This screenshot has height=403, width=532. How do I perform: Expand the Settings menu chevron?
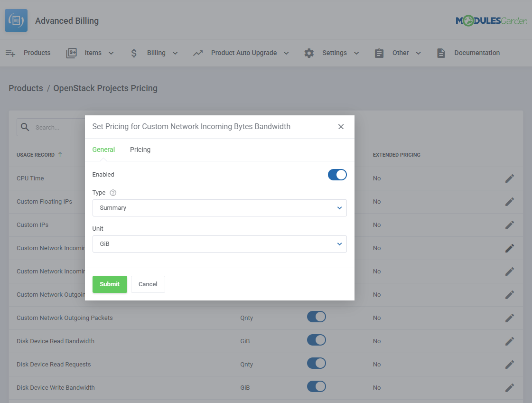356,53
